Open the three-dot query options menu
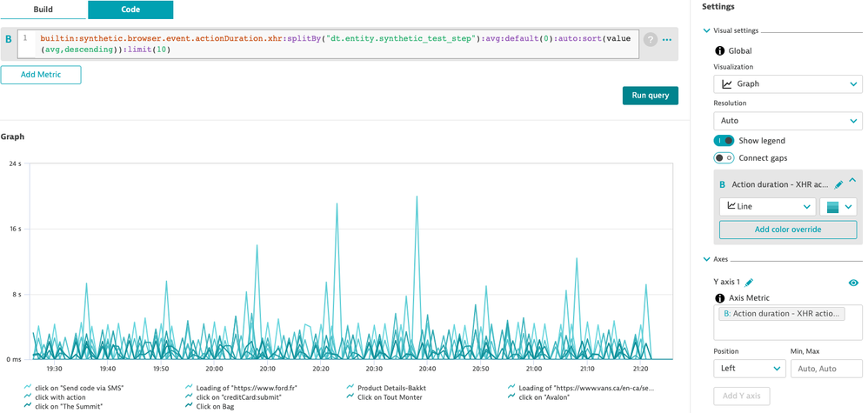Image resolution: width=868 pixels, height=413 pixels. [x=667, y=39]
